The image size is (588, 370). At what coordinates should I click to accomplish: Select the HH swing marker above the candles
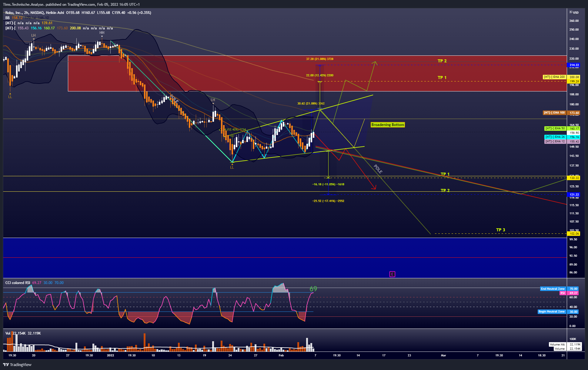click(102, 33)
